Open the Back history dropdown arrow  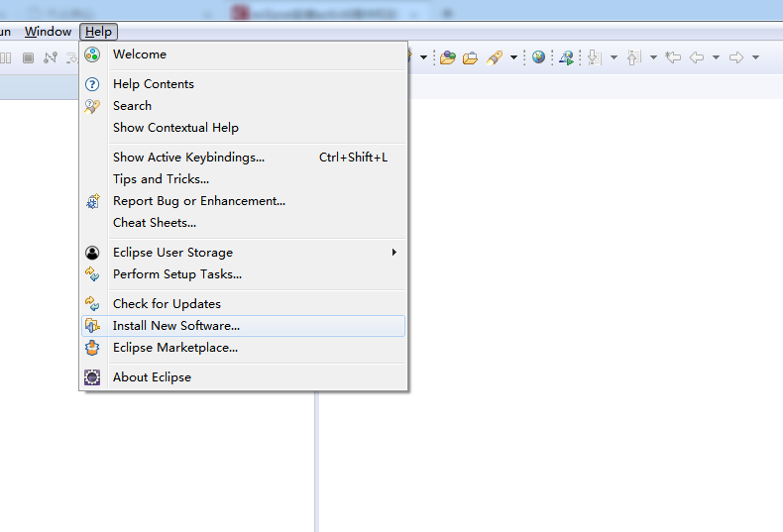716,57
